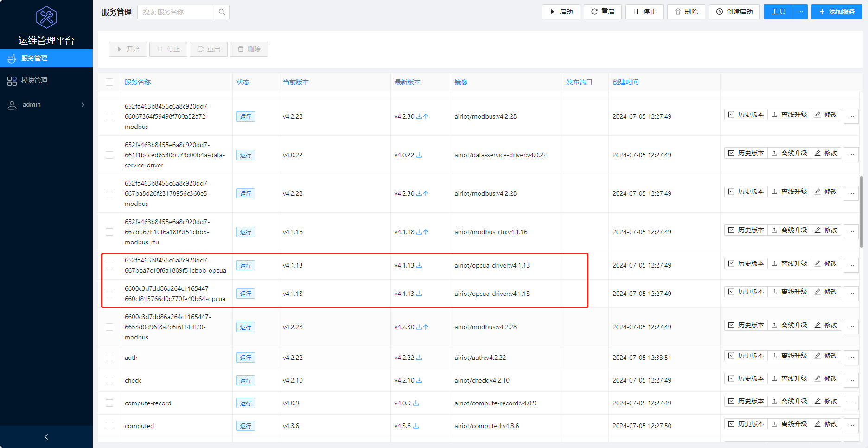Viewport: 868px width, 448px height.
Task: Click download icon for computed v4.3.6
Action: tap(416, 426)
